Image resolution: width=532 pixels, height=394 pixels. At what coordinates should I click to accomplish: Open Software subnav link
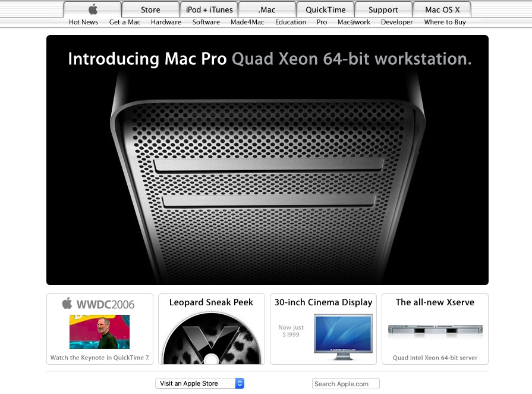click(x=206, y=22)
